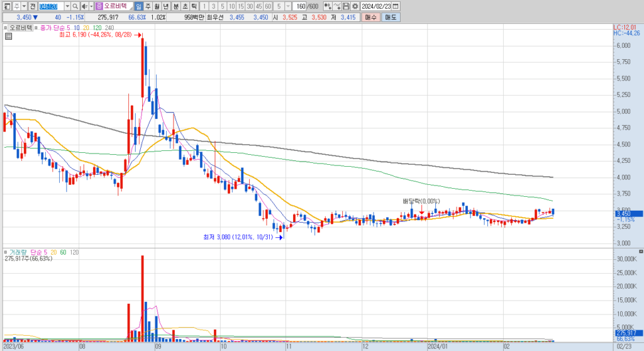Click the small square before 오르비텍 legend
This screenshot has height=351, width=644.
pos(5,28)
